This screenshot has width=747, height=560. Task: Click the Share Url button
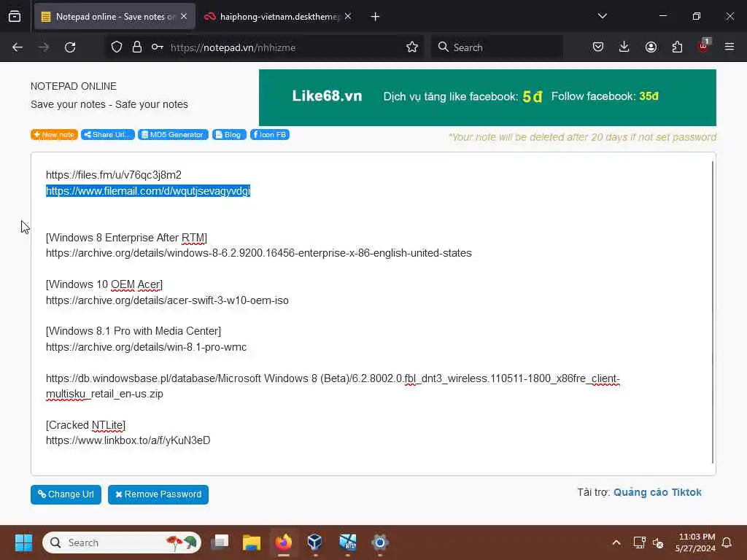(x=108, y=135)
